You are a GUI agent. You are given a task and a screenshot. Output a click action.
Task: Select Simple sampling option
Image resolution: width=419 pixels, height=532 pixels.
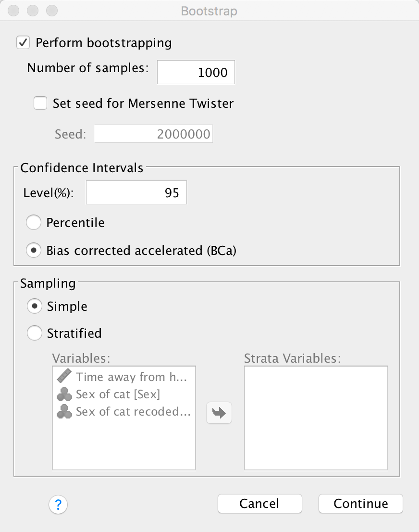(34, 306)
